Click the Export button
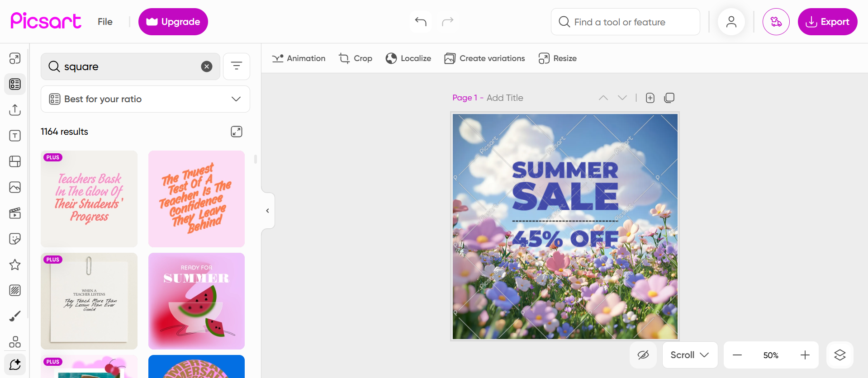Image resolution: width=868 pixels, height=378 pixels. point(827,22)
